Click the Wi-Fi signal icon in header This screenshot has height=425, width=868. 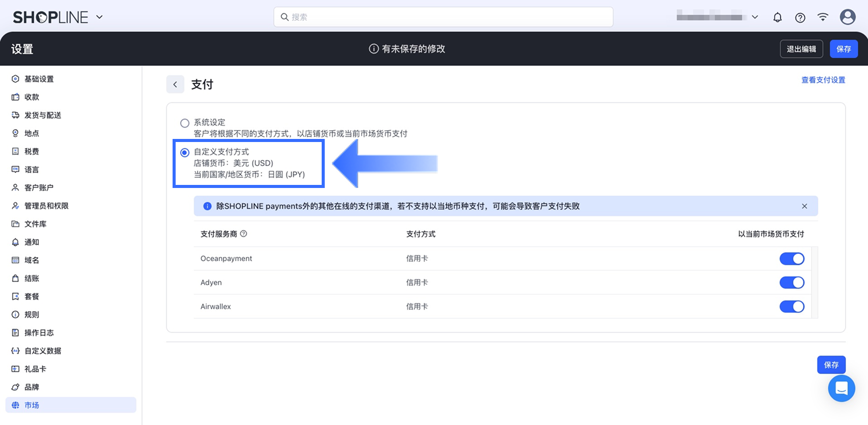(823, 17)
